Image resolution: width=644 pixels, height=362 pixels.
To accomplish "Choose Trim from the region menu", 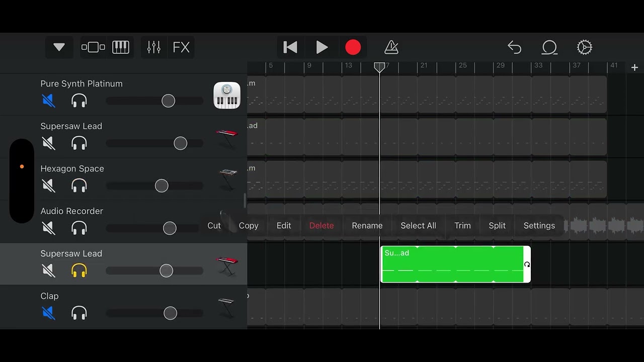I will coord(462,226).
